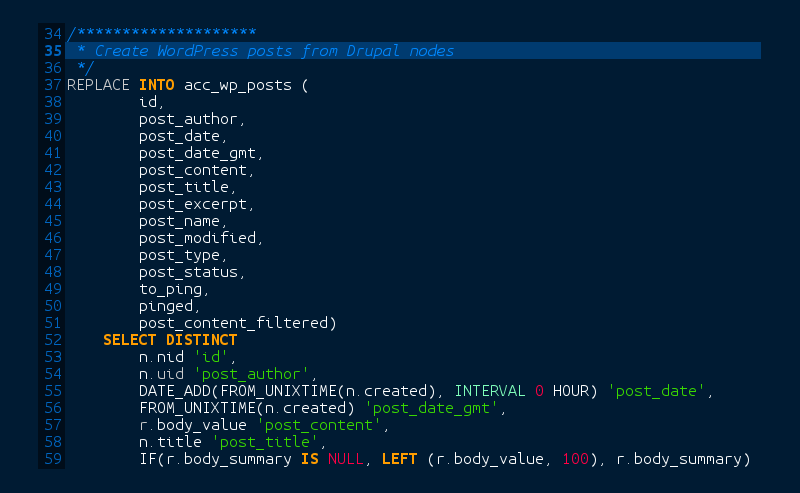Click the to_ping column name
800x493 pixels.
point(170,289)
